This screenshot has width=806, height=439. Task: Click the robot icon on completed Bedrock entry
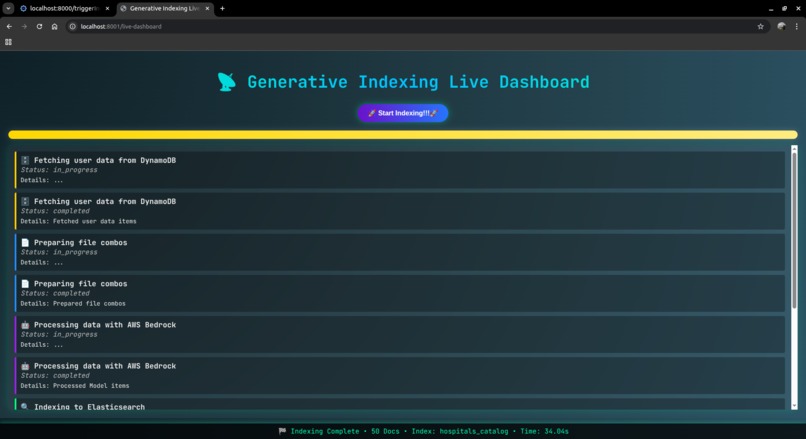click(x=25, y=366)
